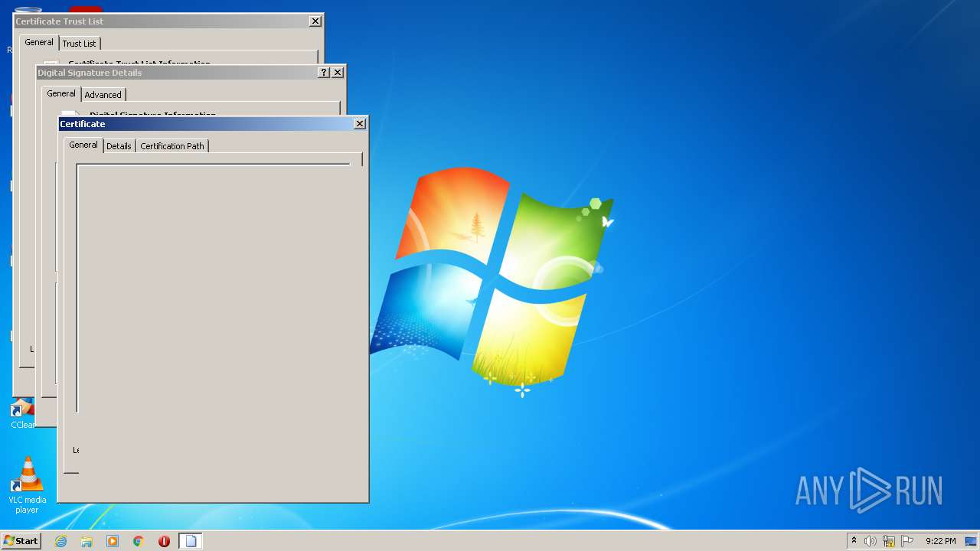The image size is (980, 551).
Task: Launch Google Chrome from taskbar
Action: coord(139,541)
